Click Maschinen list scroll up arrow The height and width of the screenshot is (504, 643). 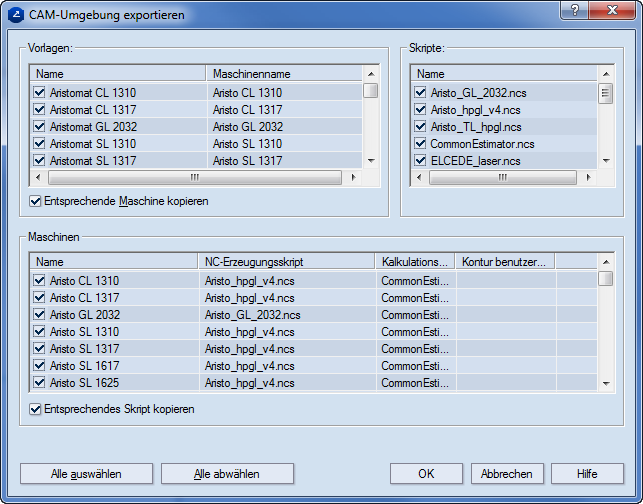pyautogui.click(x=606, y=262)
